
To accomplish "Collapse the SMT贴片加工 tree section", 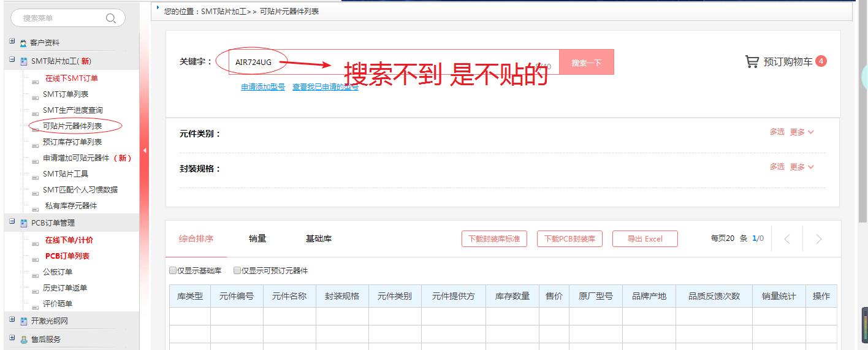I will [12, 60].
